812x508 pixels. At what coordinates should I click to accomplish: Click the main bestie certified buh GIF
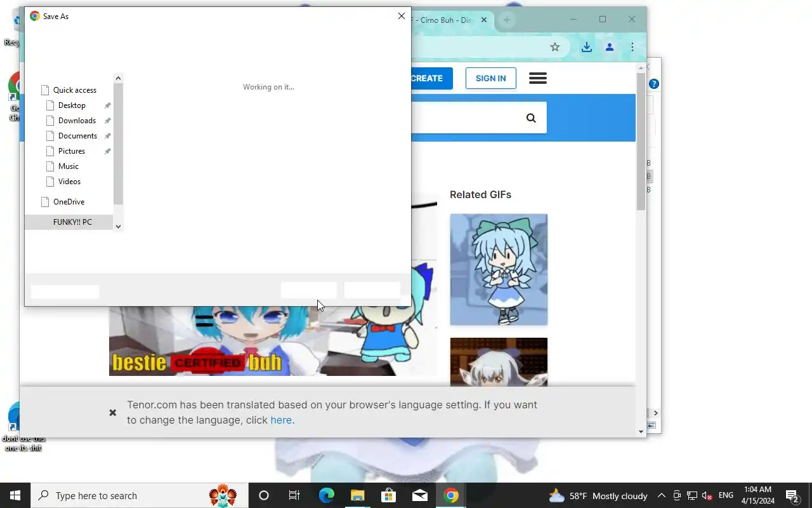point(273,340)
